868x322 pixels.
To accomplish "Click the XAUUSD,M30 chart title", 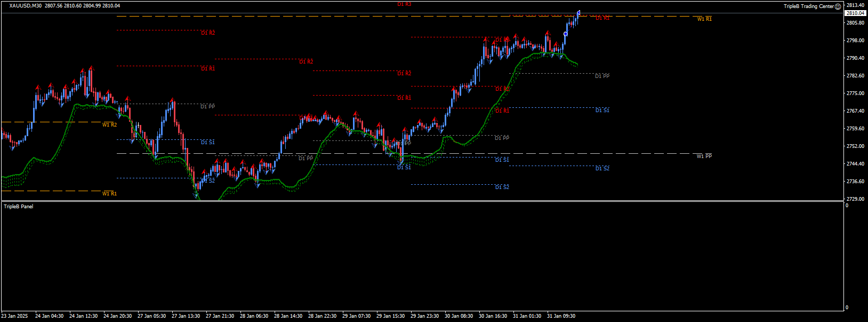I will click(x=25, y=6).
